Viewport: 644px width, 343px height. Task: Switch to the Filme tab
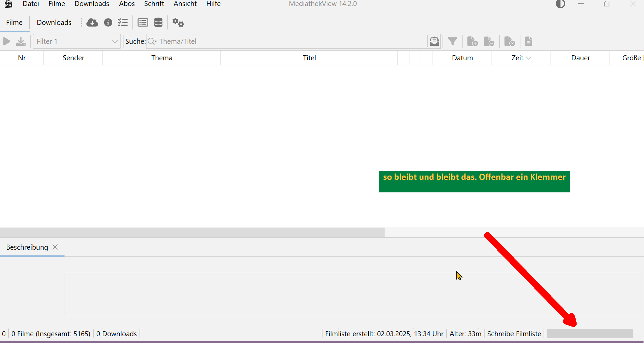tap(14, 23)
